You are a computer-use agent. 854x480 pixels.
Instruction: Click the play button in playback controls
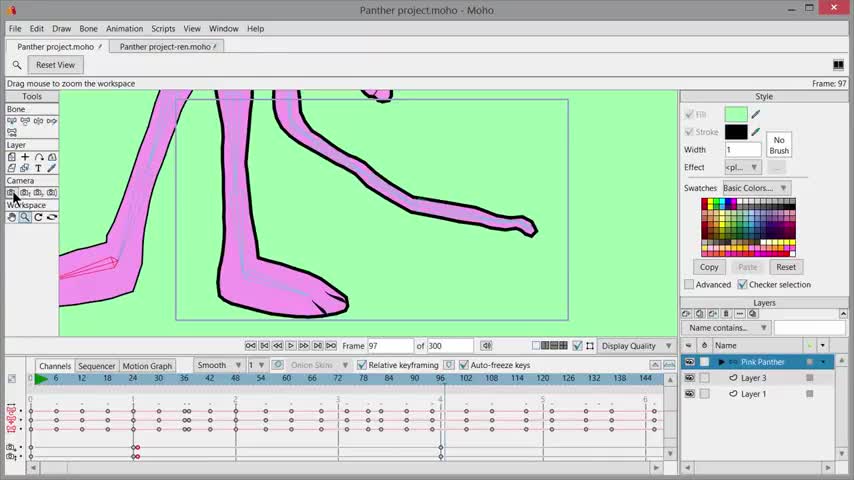click(291, 346)
